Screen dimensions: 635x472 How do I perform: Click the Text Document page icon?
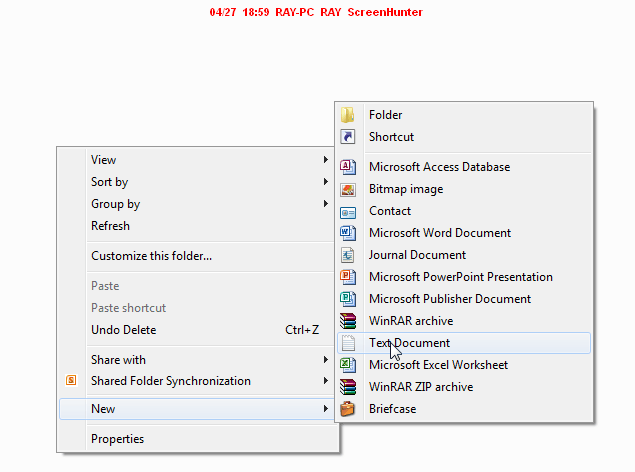[x=347, y=343]
